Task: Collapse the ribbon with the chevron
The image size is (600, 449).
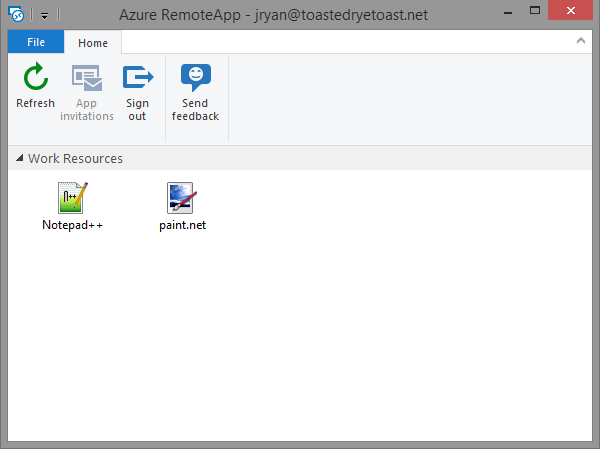Action: tap(580, 41)
